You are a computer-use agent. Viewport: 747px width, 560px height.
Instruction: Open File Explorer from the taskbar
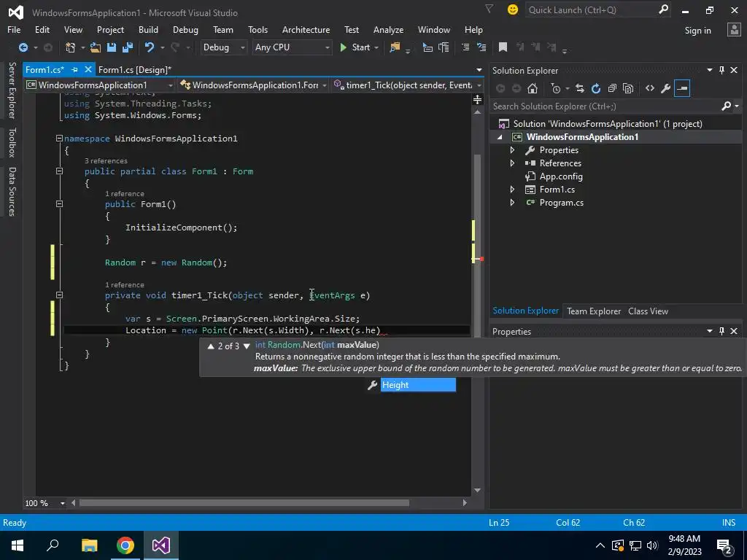click(89, 545)
